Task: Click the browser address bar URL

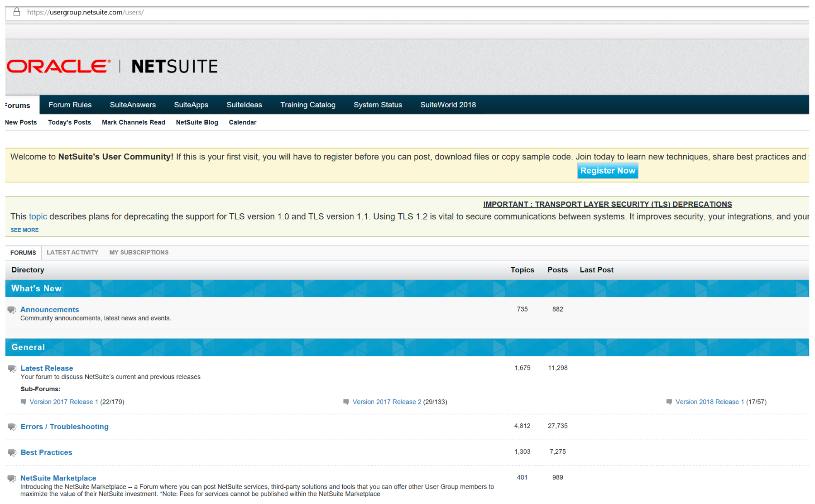Action: 85,12
